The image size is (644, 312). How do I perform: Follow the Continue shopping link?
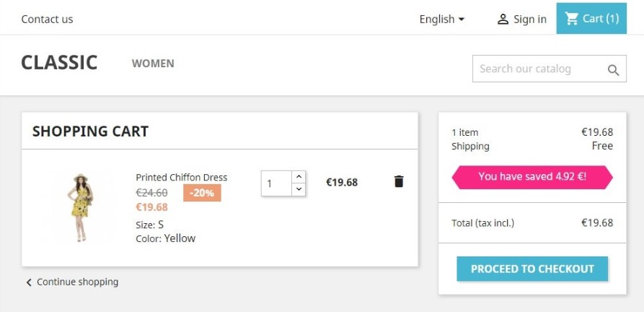click(77, 282)
